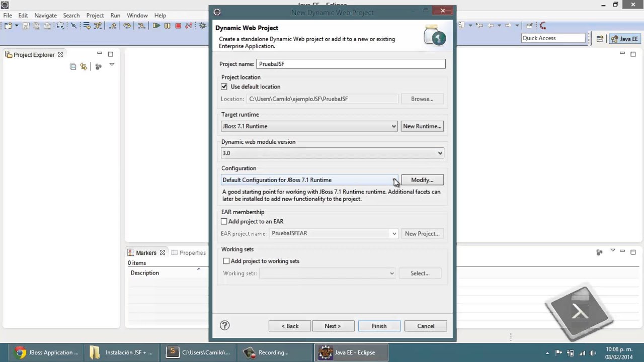Click the Forward navigation arrow in toolbar

(508, 26)
